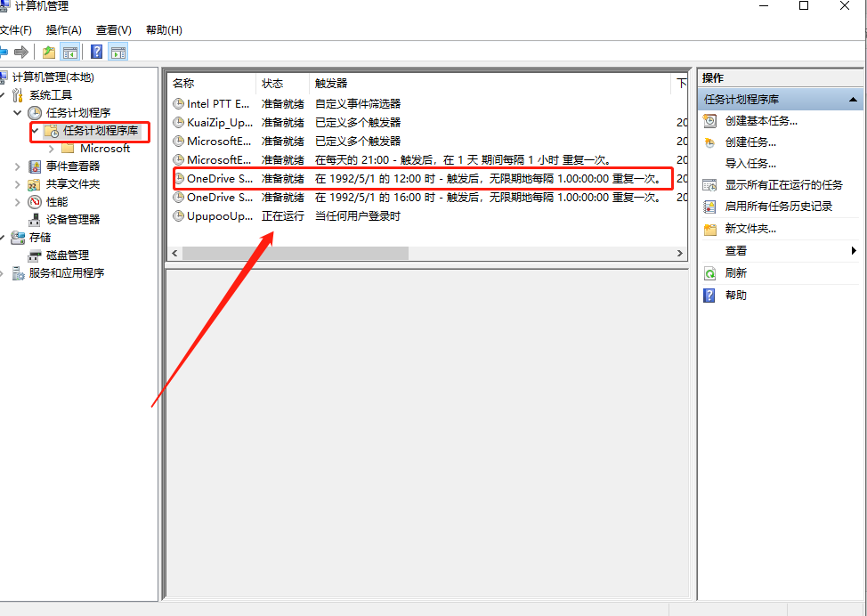
Task: Sort tasks by the 状态 column header
Action: pyautogui.click(x=282, y=84)
